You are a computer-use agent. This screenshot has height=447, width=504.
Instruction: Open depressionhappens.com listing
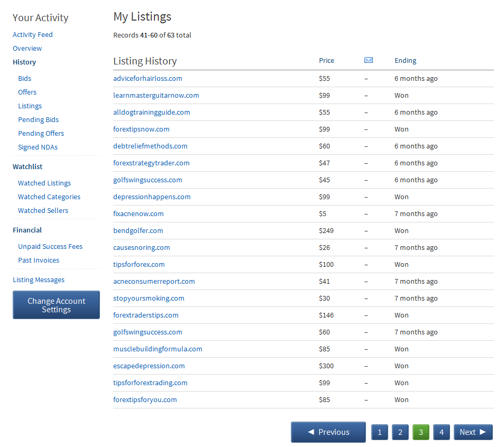pyautogui.click(x=152, y=197)
